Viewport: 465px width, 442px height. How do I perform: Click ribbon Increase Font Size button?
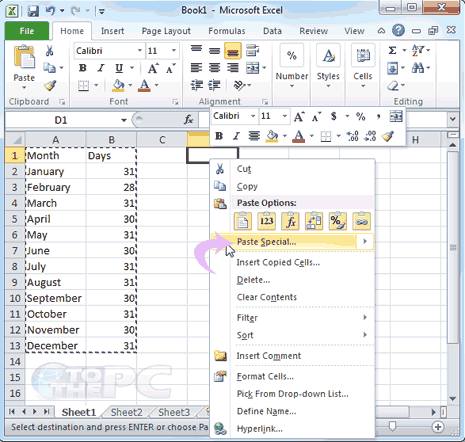[x=153, y=68]
